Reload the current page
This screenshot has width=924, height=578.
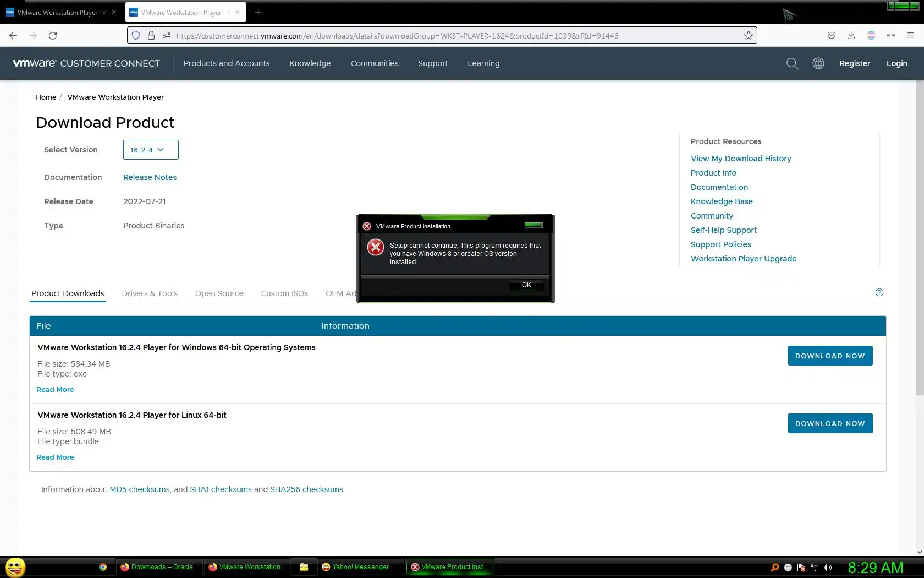tap(53, 36)
